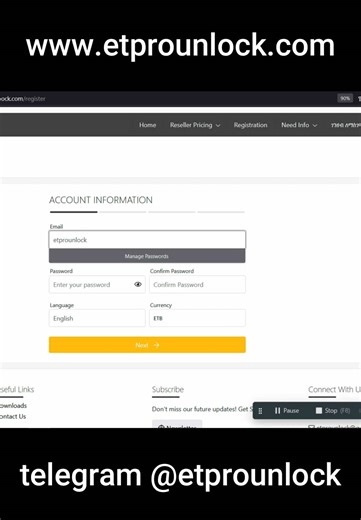
Task: Click the Connect With Us heading
Action: point(334,389)
